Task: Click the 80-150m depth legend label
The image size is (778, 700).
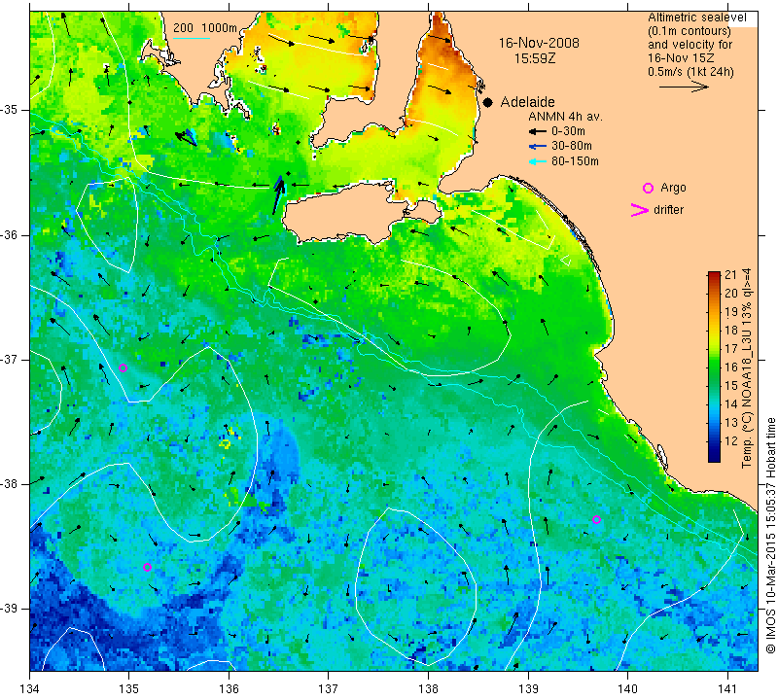Action: 575,161
